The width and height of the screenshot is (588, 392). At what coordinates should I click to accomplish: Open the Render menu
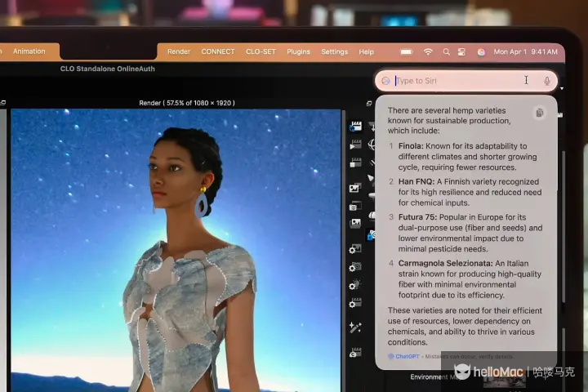[179, 51]
